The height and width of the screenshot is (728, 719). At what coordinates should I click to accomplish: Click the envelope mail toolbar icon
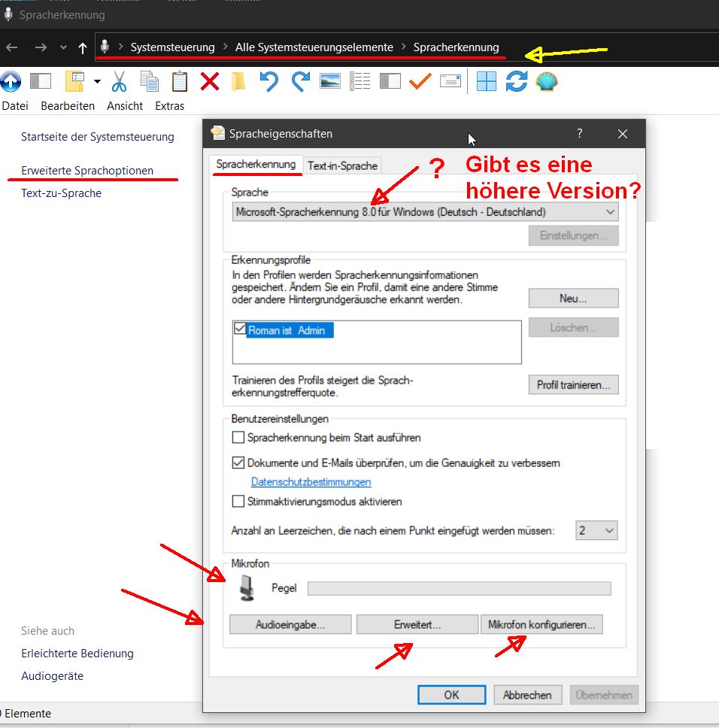pos(451,81)
